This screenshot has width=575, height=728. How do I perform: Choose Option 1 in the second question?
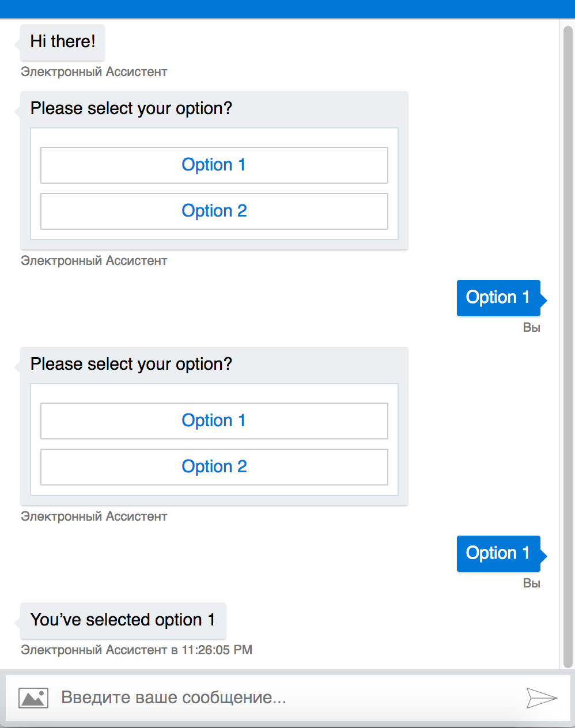(x=214, y=420)
